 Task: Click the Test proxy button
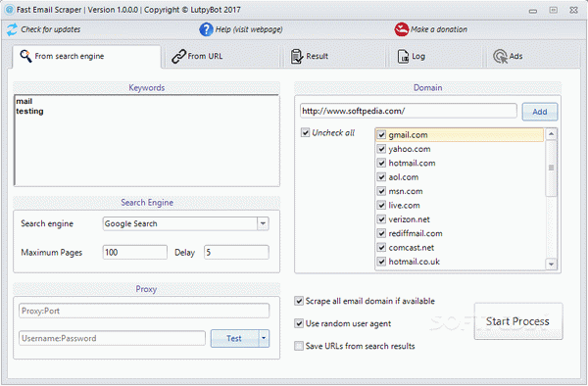tap(234, 338)
